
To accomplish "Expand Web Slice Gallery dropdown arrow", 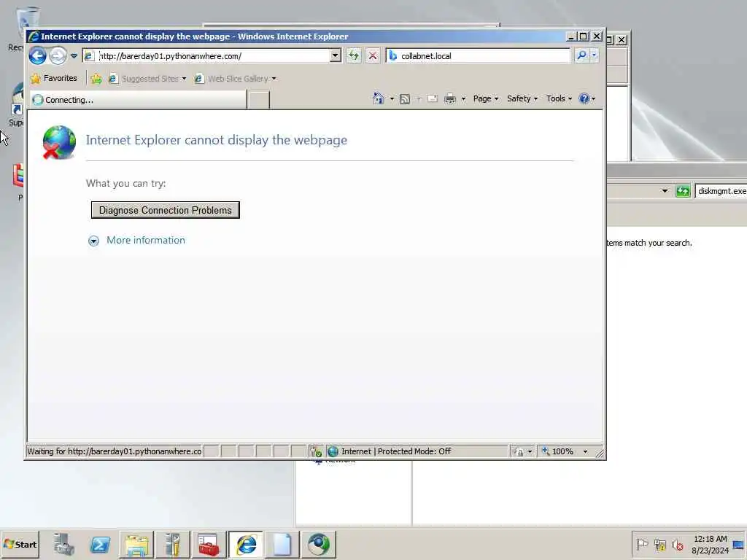I will point(274,79).
